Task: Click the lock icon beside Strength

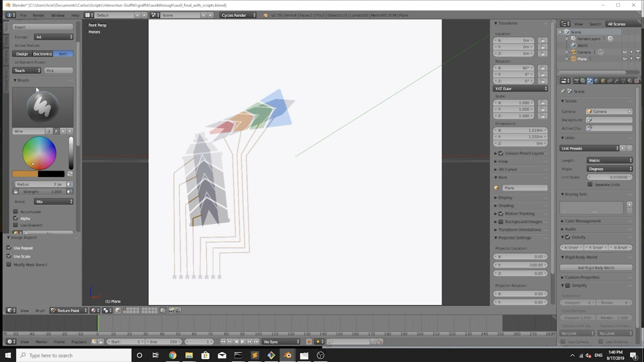Action: coord(15,191)
